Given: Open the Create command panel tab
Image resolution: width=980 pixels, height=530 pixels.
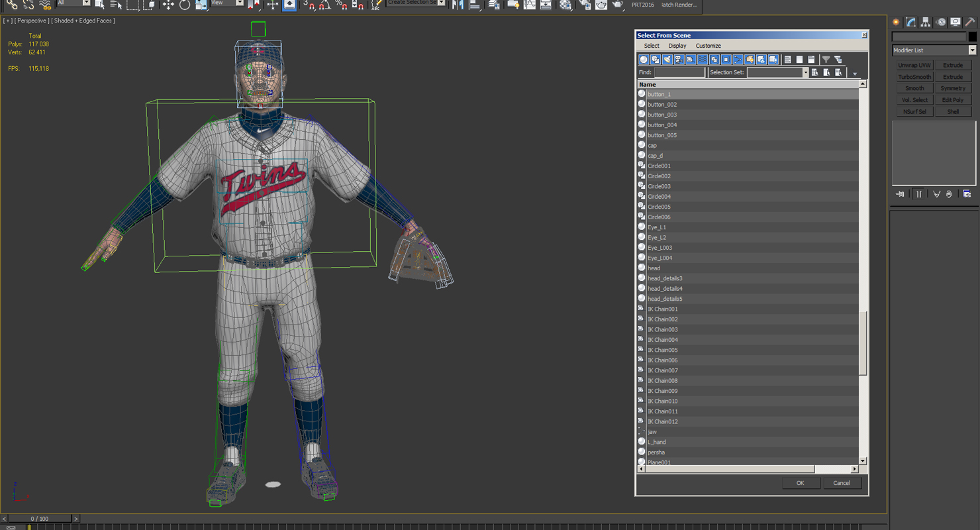Looking at the screenshot, I should 897,22.
